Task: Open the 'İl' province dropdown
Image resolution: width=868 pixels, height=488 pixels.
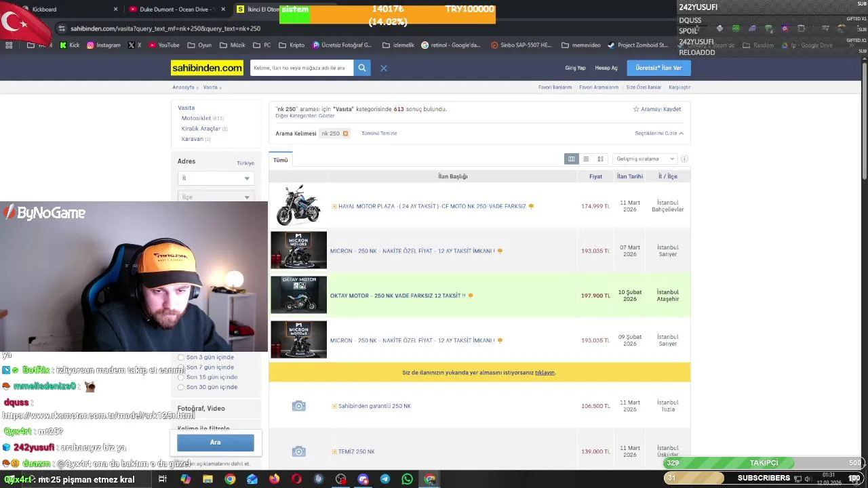Action: pyautogui.click(x=216, y=178)
